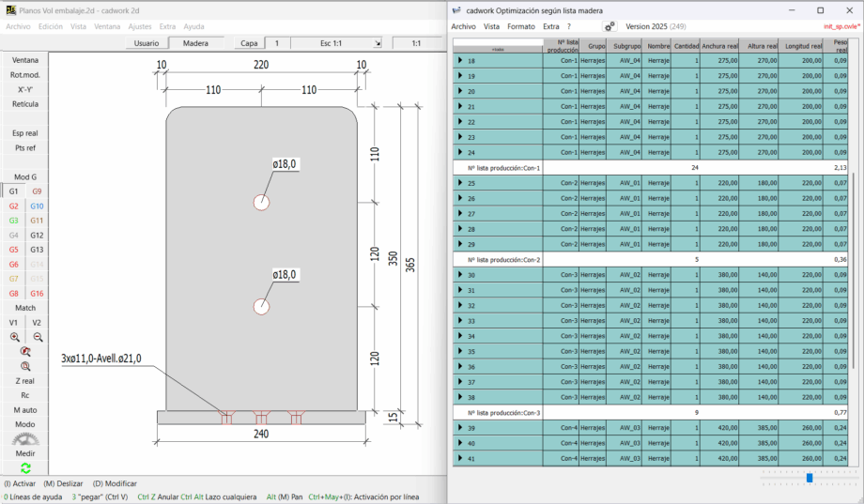Image resolution: width=864 pixels, height=504 pixels.
Task: Toggle group G1 visibility
Action: (14, 191)
